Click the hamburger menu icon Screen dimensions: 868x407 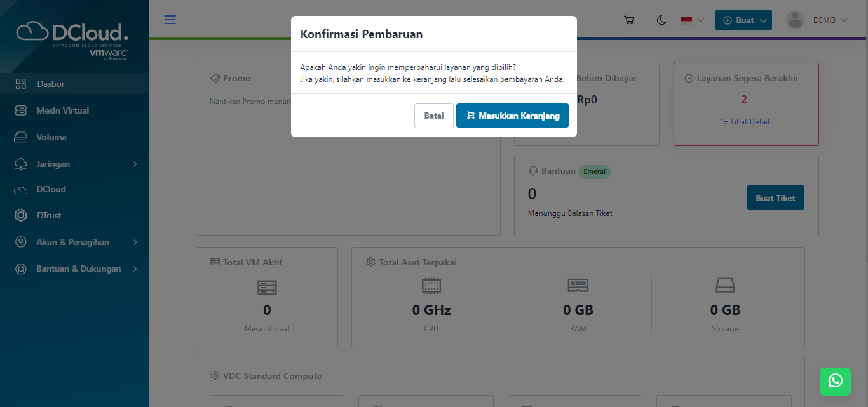(x=170, y=20)
